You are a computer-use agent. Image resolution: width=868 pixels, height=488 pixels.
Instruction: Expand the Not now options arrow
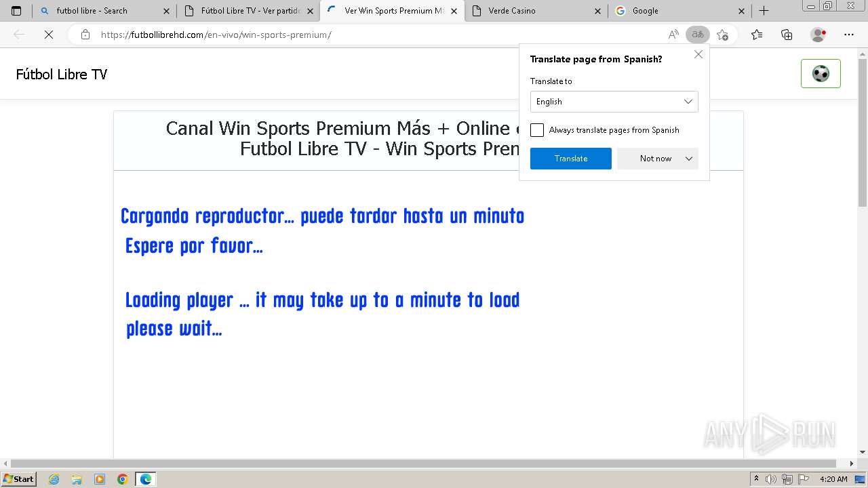coord(689,159)
